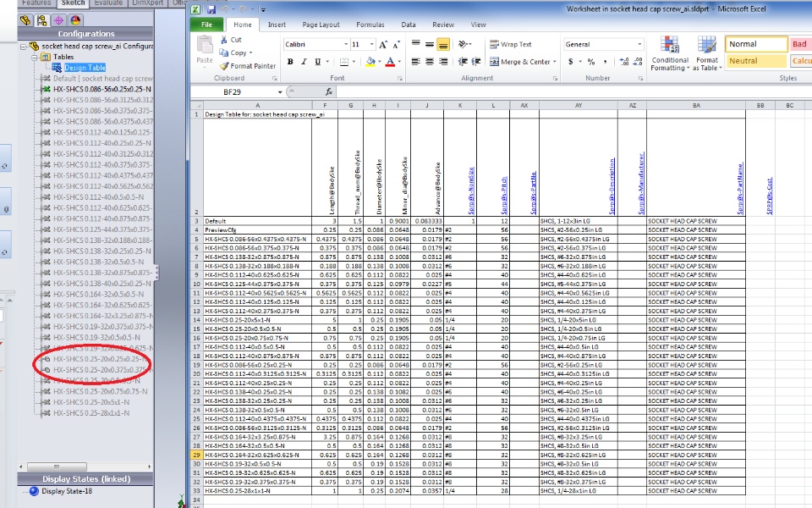This screenshot has height=508, width=812.
Task: Cut the selection with the scissors tool
Action: click(x=230, y=40)
